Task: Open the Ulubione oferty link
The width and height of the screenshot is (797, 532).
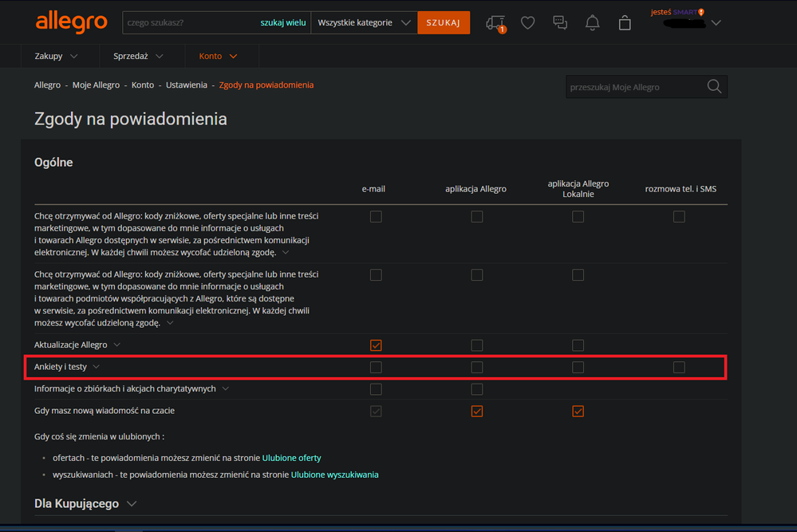Action: (292, 458)
